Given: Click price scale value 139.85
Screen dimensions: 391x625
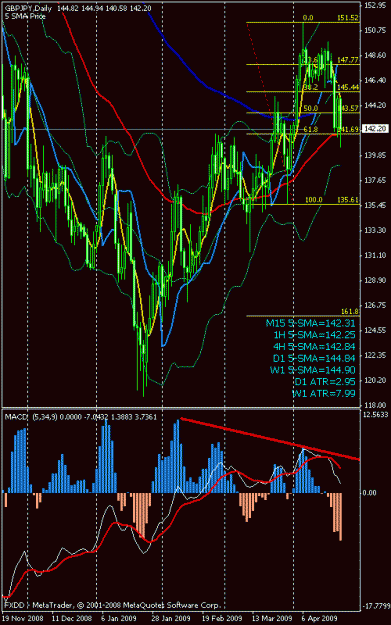Looking at the screenshot, I should pyautogui.click(x=375, y=155).
